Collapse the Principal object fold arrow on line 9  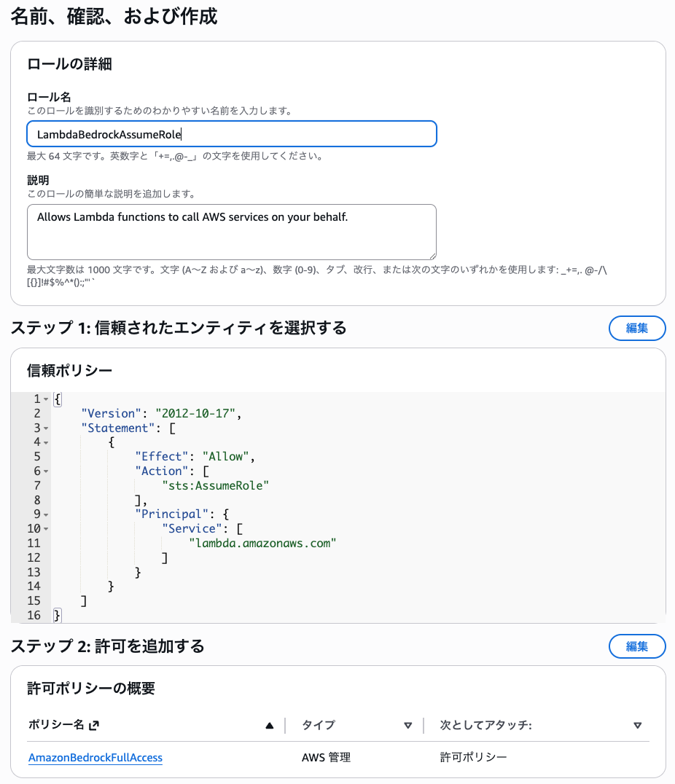point(45,514)
